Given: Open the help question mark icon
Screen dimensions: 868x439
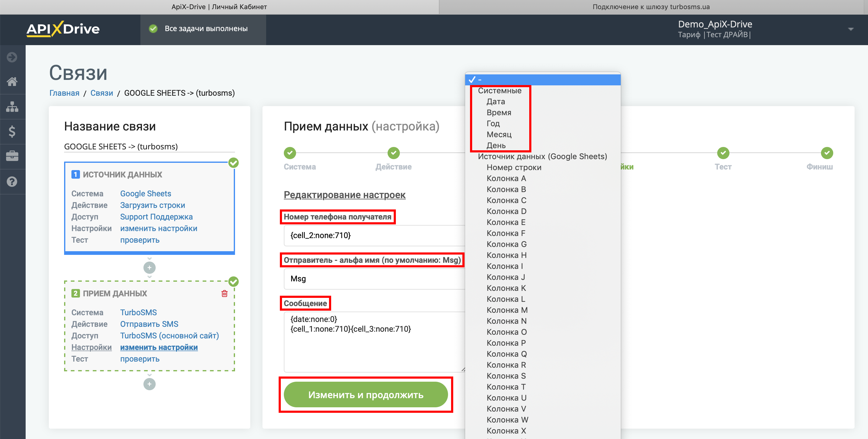Looking at the screenshot, I should pos(12,181).
